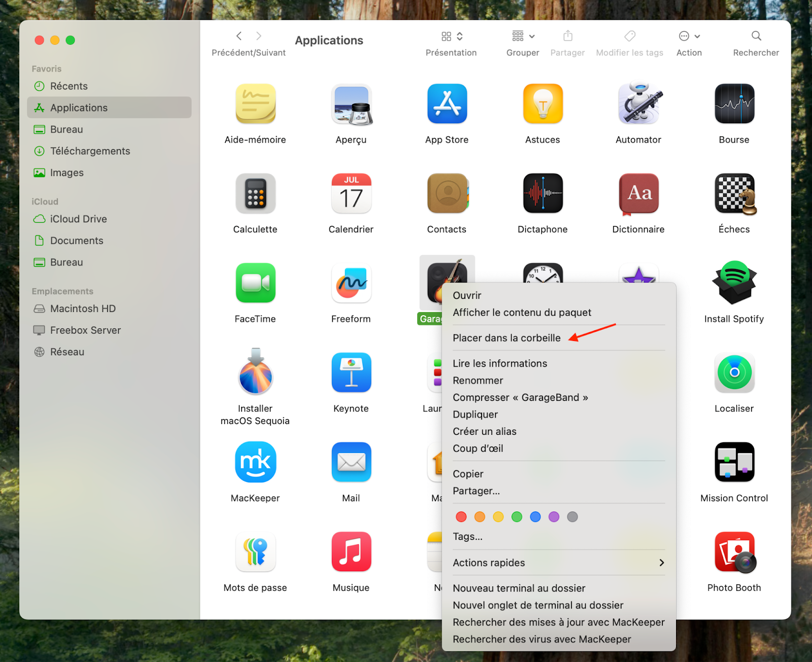The height and width of the screenshot is (662, 812).
Task: Select Téléchargements in the sidebar
Action: 90,151
